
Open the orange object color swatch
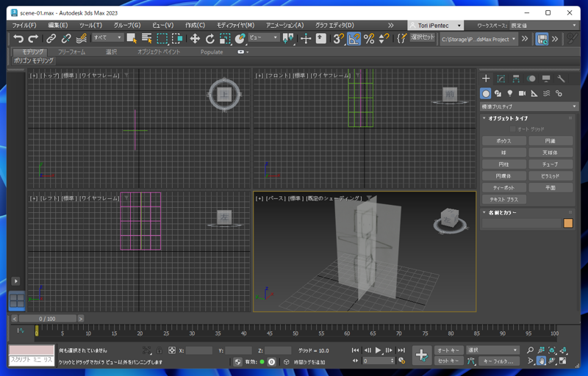point(568,223)
